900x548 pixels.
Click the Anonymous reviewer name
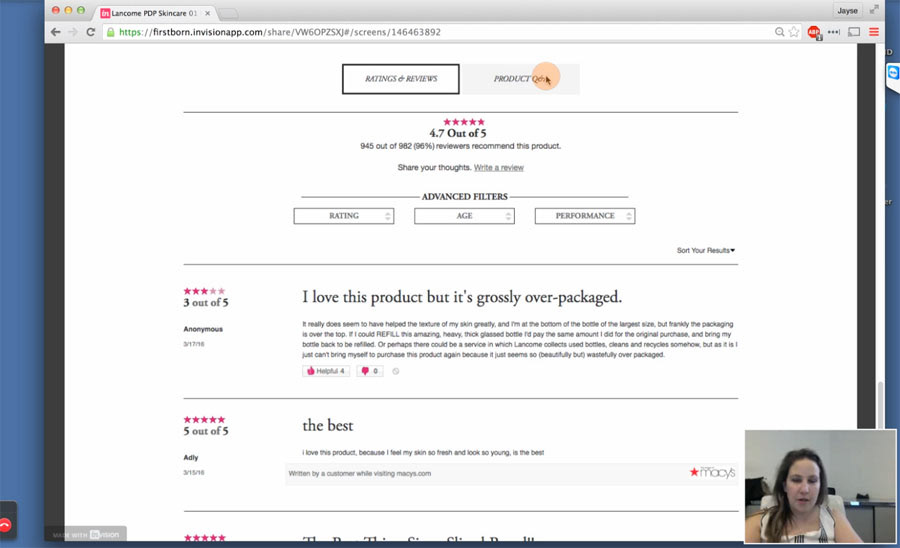(x=203, y=329)
